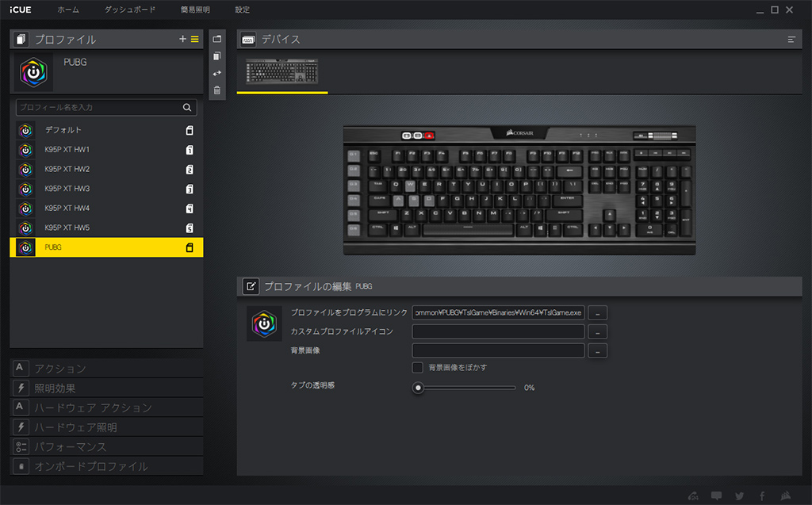Browse for background image file

pyautogui.click(x=598, y=350)
